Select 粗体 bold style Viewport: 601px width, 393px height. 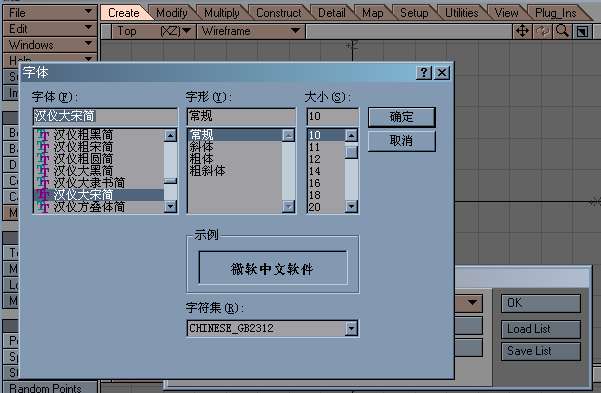pyautogui.click(x=235, y=159)
